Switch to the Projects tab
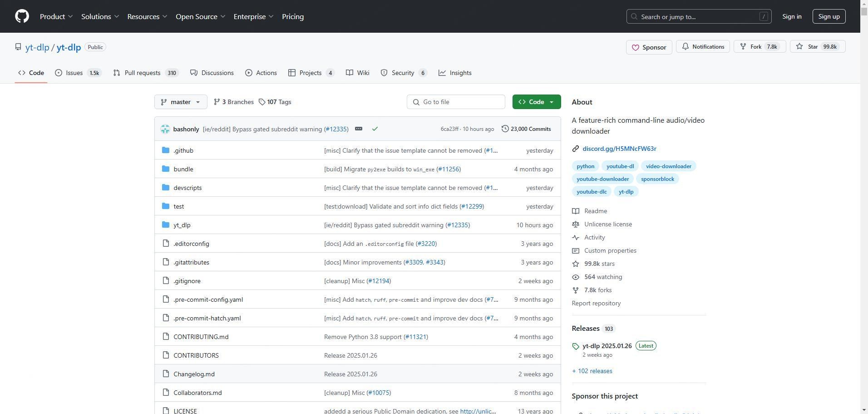Image resolution: width=868 pixels, height=414 pixels. tap(311, 73)
